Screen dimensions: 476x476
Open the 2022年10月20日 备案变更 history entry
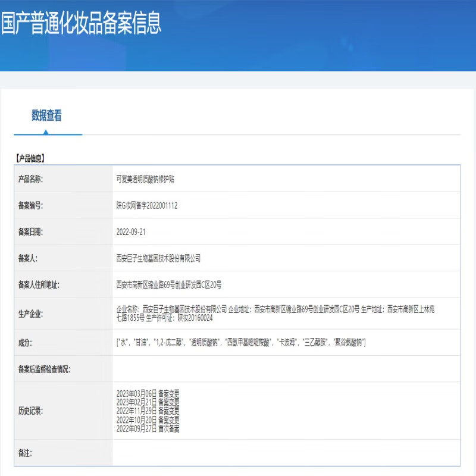click(x=148, y=419)
